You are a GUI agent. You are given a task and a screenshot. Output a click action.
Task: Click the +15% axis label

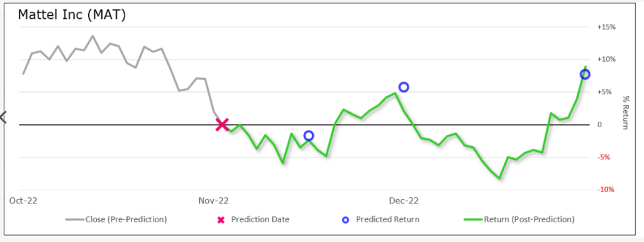point(606,26)
